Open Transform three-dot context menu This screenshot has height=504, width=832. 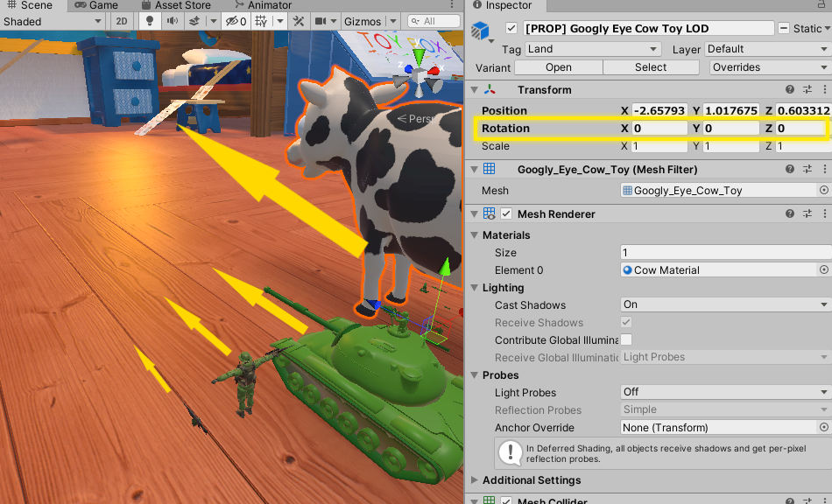click(x=825, y=89)
